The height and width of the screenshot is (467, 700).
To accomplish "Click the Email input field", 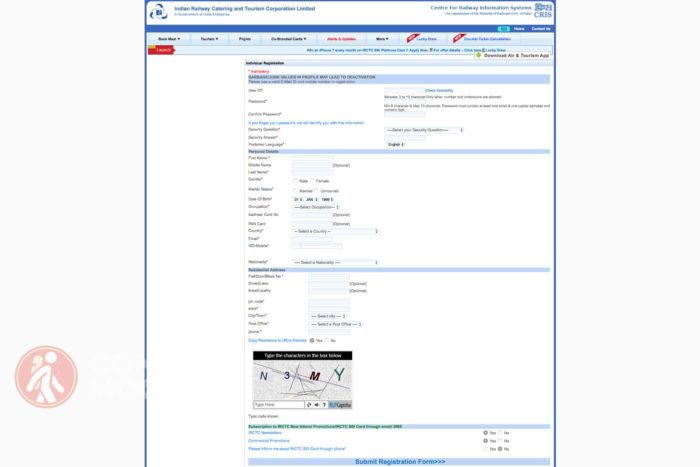I will point(312,239).
